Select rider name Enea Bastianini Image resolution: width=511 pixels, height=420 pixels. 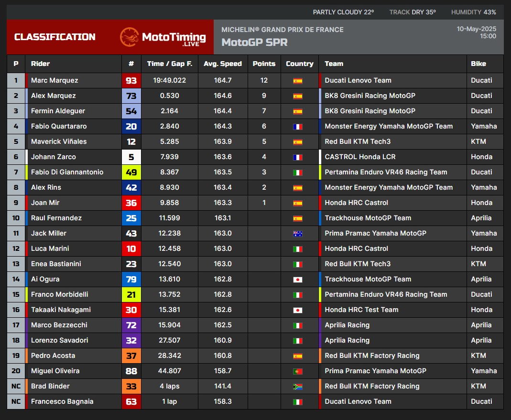pyautogui.click(x=56, y=264)
